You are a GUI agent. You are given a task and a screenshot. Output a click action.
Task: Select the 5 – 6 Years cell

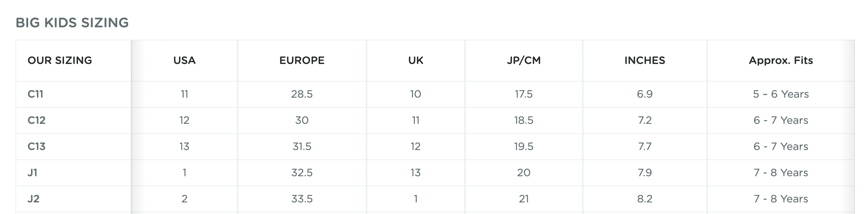pyautogui.click(x=781, y=94)
